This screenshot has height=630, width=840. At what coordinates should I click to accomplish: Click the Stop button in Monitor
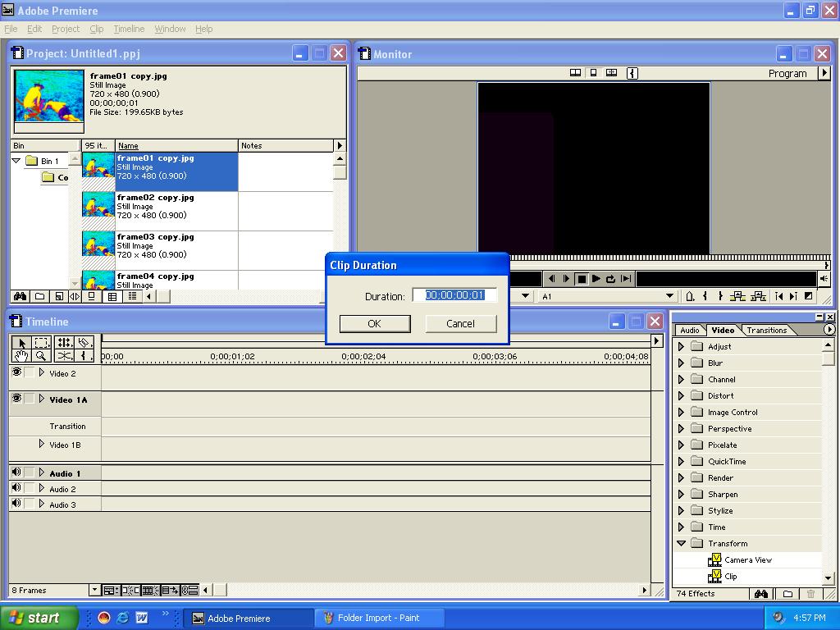coord(582,279)
